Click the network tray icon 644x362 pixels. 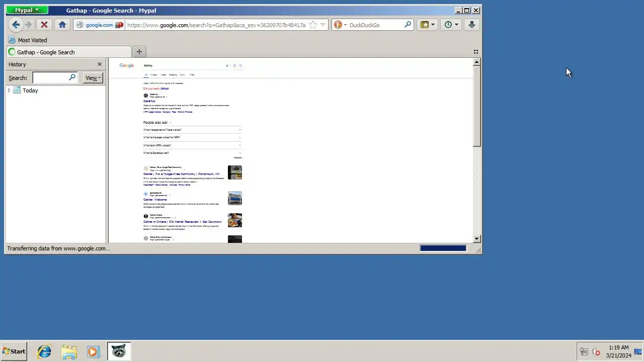584,352
